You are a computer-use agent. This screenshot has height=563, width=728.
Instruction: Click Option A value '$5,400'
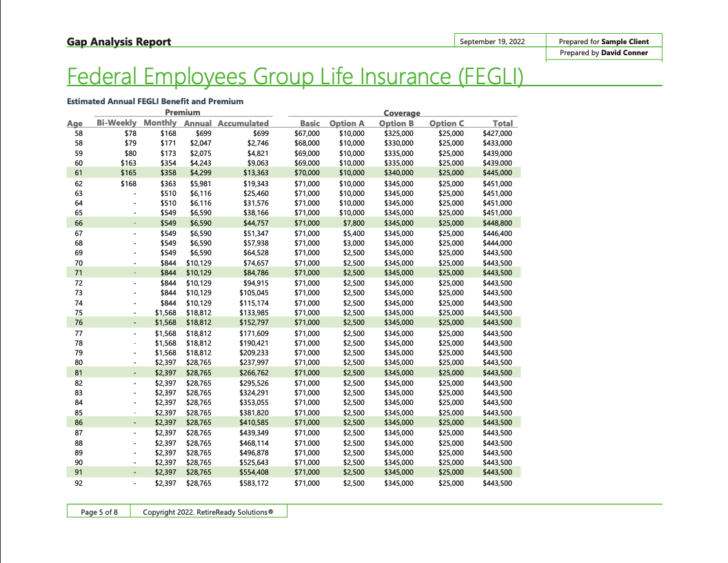tap(354, 233)
